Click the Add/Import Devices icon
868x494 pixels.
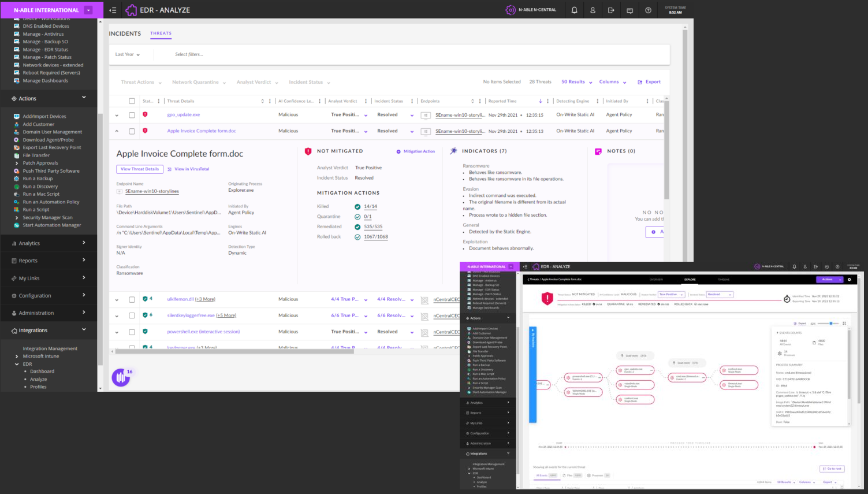click(17, 117)
